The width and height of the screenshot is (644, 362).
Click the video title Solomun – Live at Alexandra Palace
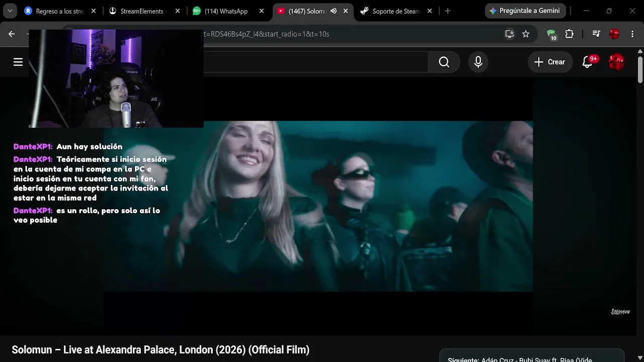160,349
